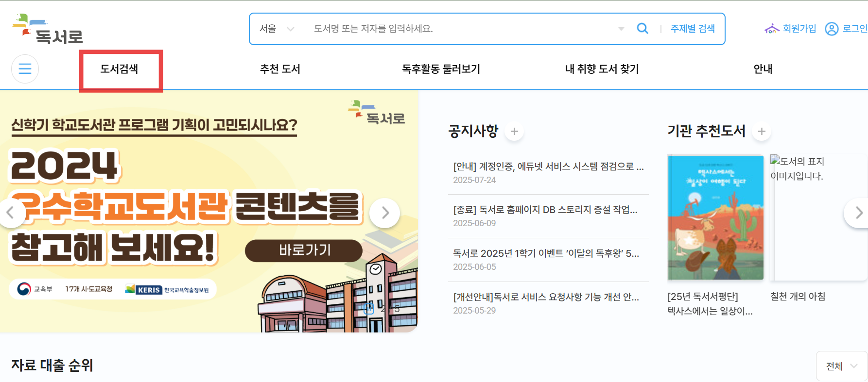Click banner headline 신학기 학교도서관 프로그램 기획이 고민되시나요?
The height and width of the screenshot is (382, 868).
pos(154,126)
